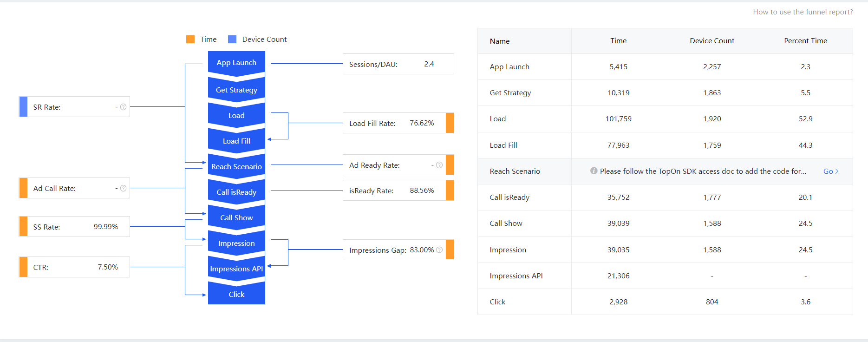Click the isReady Rate 88.56% box
Viewport: 868px width, 342px height.
point(398,191)
